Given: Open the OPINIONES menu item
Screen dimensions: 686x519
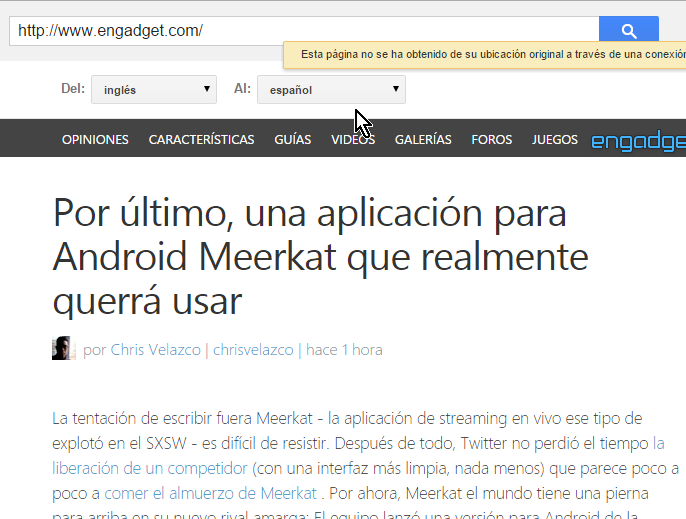Looking at the screenshot, I should 95,140.
